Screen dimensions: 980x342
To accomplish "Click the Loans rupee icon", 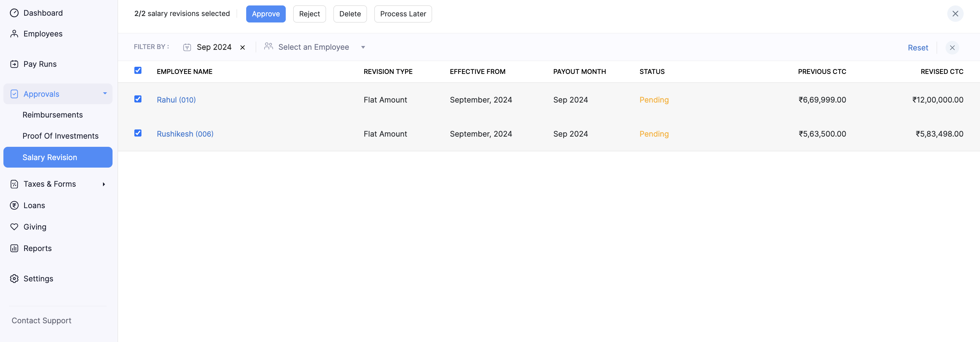I will point(14,205).
